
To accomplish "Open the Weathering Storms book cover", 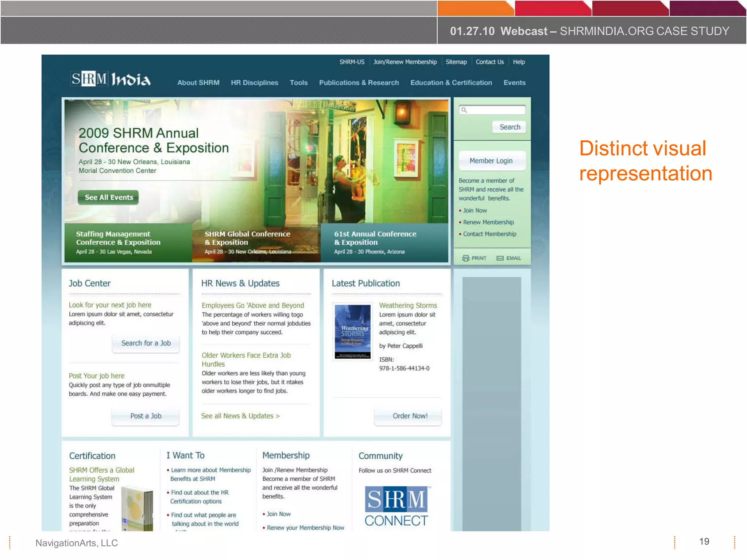I will [x=353, y=332].
